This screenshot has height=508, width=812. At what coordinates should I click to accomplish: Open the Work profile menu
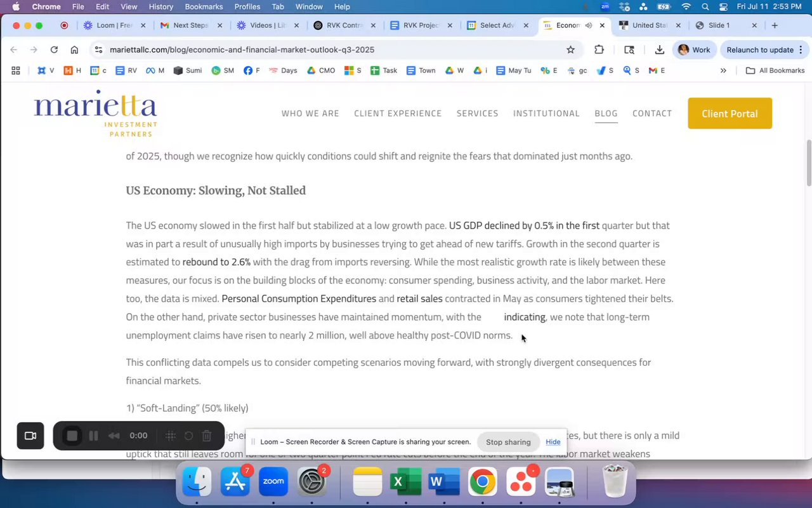click(x=694, y=50)
